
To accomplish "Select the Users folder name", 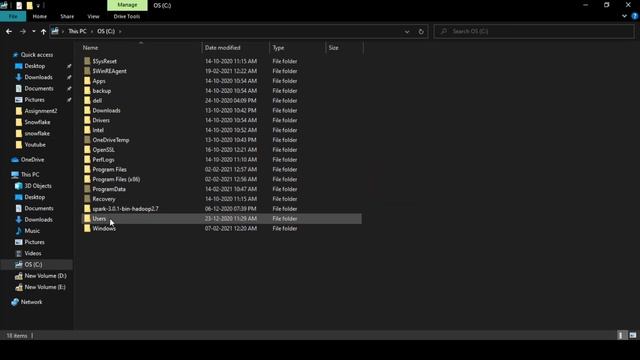I will tap(99, 218).
